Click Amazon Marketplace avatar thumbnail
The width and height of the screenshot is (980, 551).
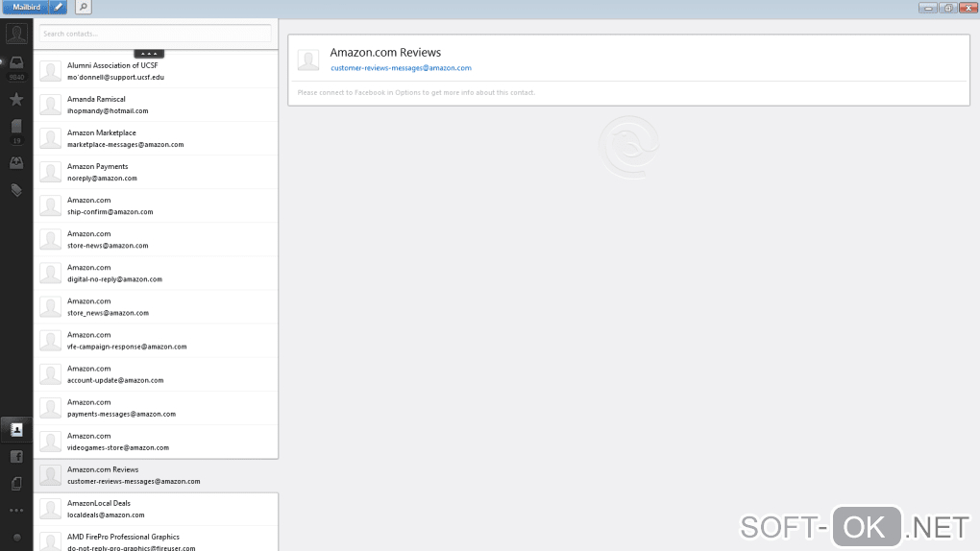[x=50, y=138]
